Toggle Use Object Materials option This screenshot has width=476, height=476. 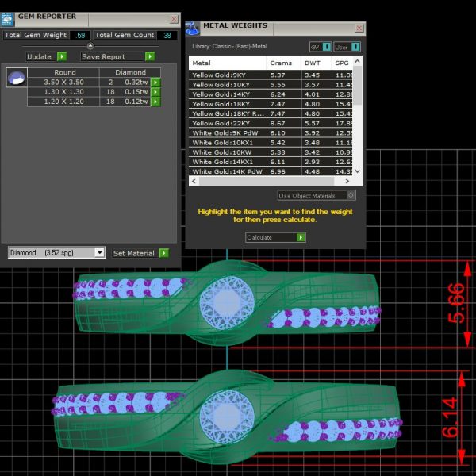tap(317, 195)
